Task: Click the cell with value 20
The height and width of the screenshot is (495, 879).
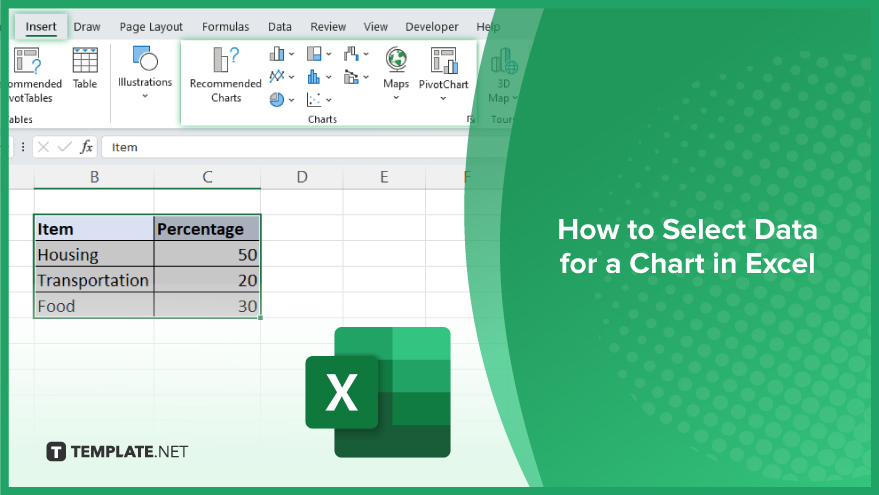Action: (207, 280)
